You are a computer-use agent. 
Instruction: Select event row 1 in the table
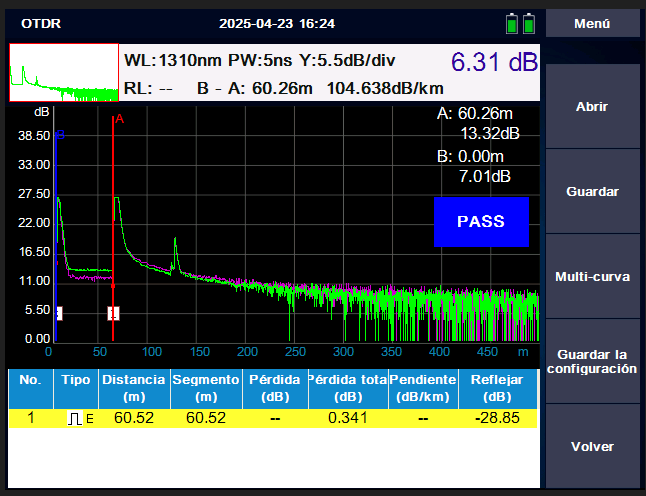(x=273, y=418)
